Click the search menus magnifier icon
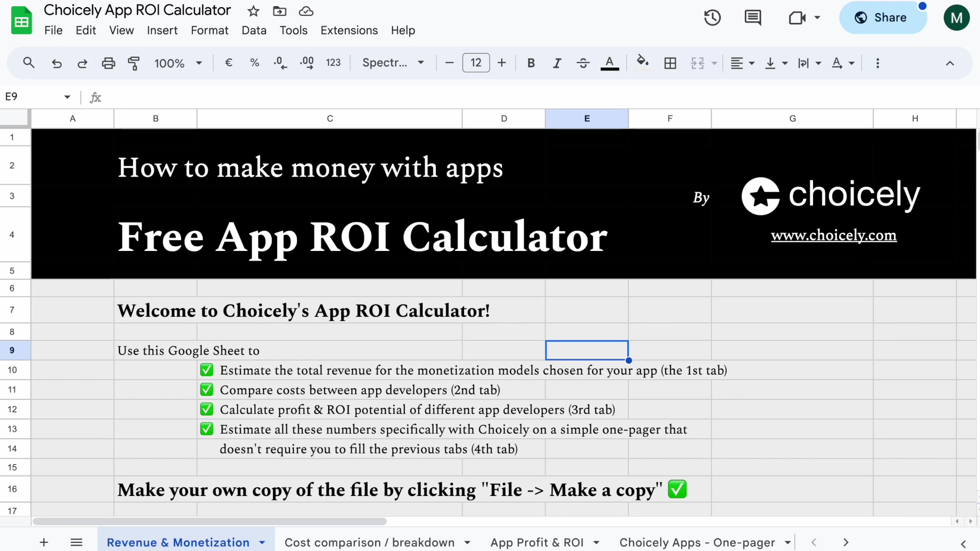Screen dimensions: 980x551 click(29, 63)
